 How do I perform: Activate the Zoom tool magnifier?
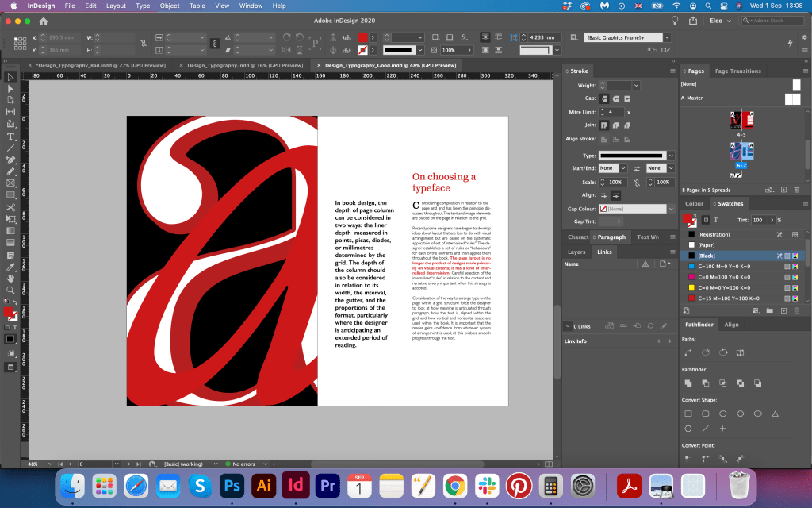pyautogui.click(x=11, y=290)
